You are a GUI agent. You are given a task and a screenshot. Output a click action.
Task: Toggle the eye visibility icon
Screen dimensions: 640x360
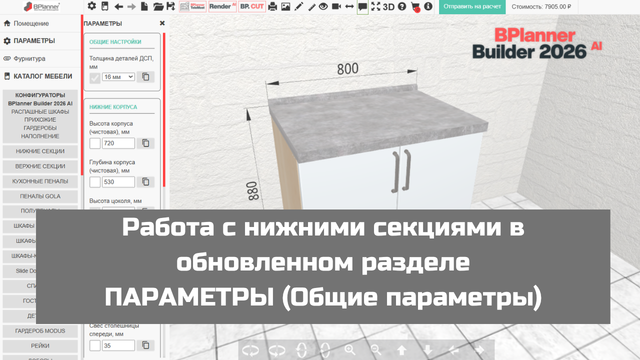(323, 7)
